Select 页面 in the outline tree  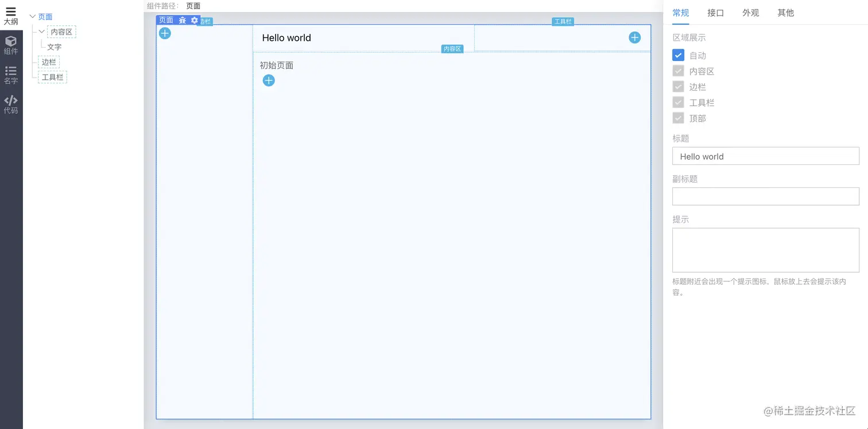[45, 17]
